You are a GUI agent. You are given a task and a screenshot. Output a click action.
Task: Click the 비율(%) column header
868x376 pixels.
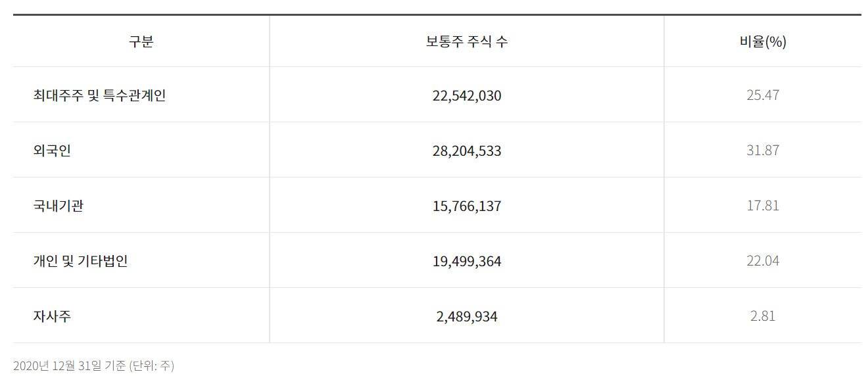point(763,42)
